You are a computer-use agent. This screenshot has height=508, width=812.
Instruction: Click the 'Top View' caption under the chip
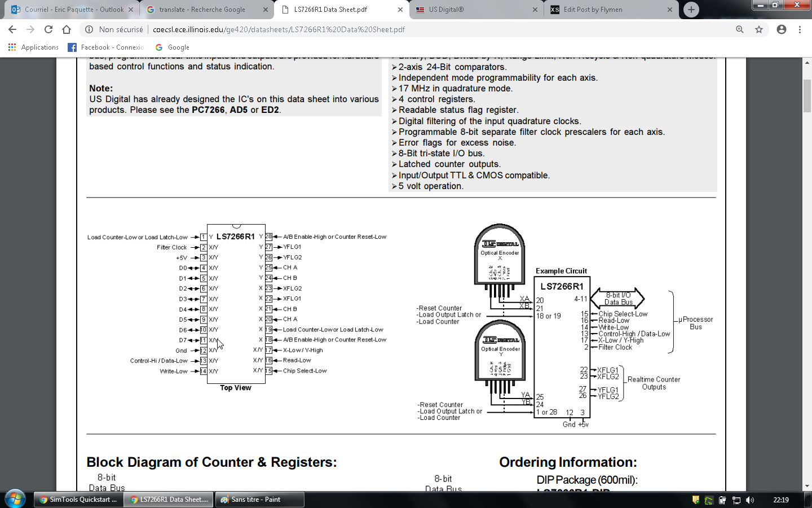pyautogui.click(x=236, y=388)
